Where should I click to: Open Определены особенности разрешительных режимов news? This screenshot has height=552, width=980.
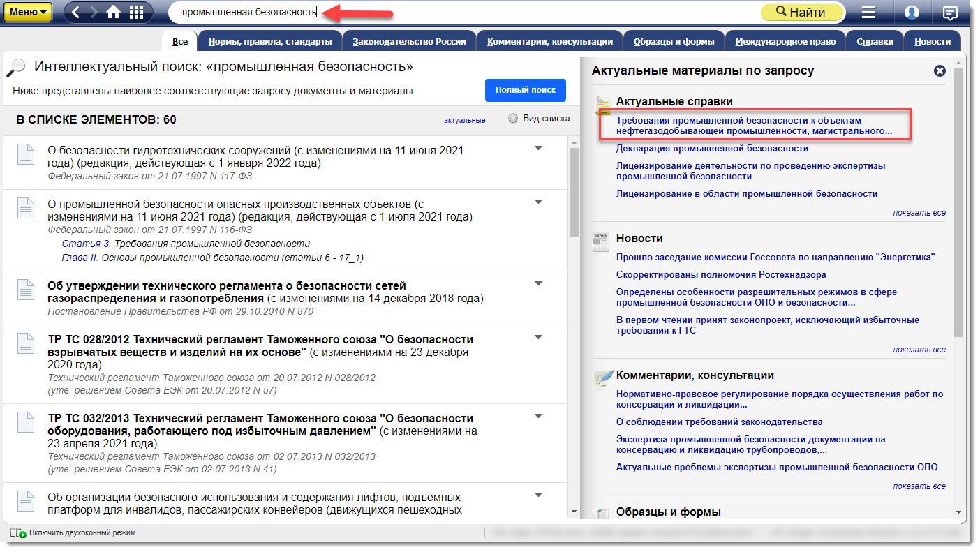pyautogui.click(x=757, y=297)
